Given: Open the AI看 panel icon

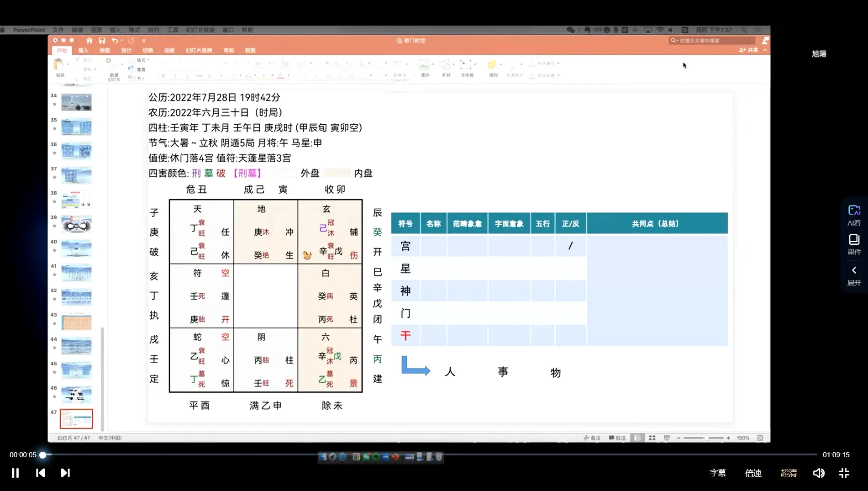Looking at the screenshot, I should coord(854,215).
